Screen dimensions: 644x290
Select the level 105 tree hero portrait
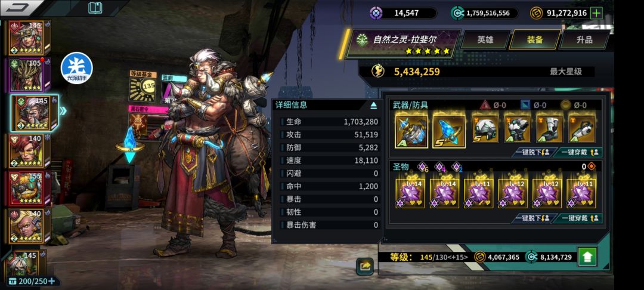tap(28, 75)
